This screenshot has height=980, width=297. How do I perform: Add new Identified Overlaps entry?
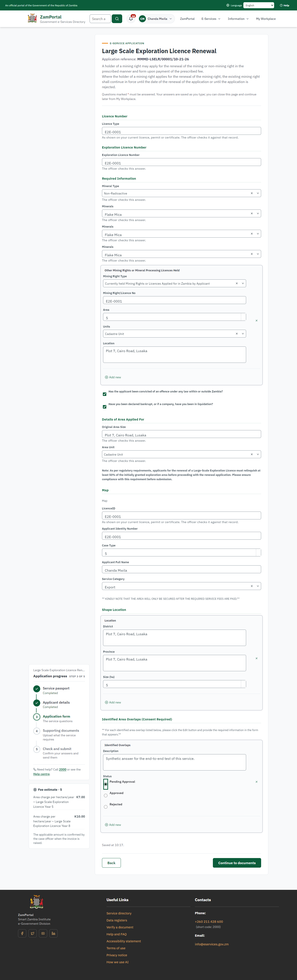tap(113, 825)
